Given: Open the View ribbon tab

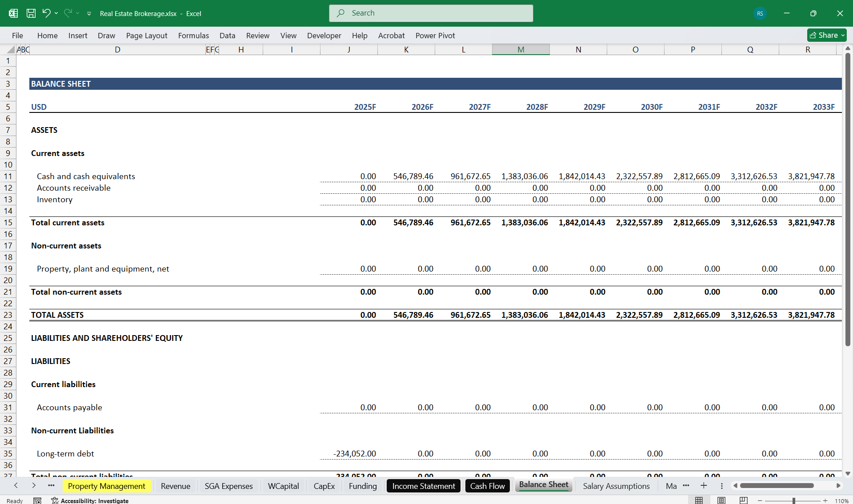Looking at the screenshot, I should click(x=288, y=36).
